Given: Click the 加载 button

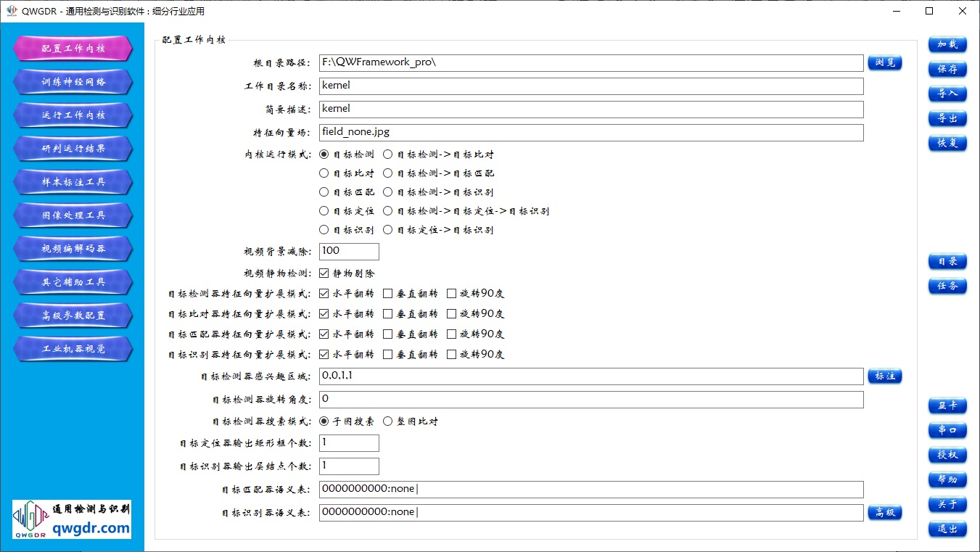Looking at the screenshot, I should (x=947, y=44).
